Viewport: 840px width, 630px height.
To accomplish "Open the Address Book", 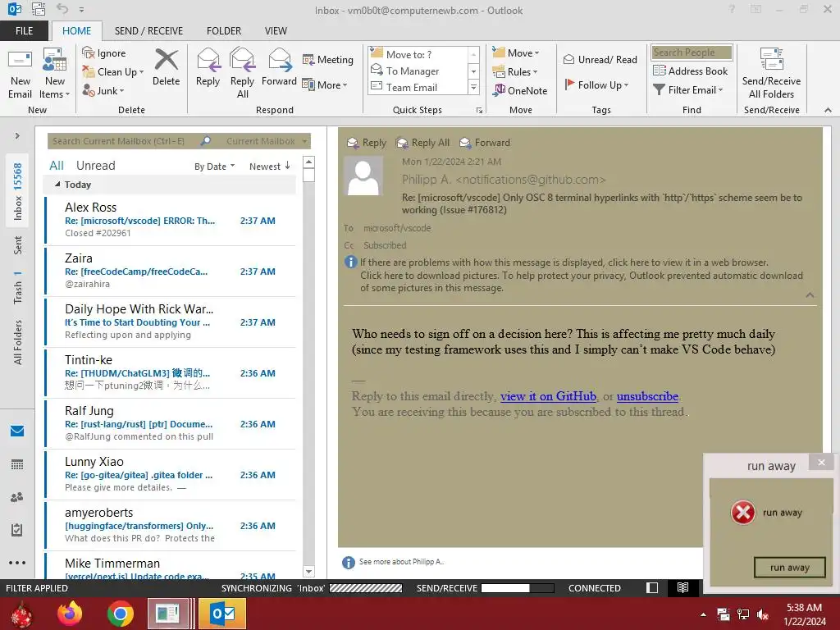I will pyautogui.click(x=690, y=71).
